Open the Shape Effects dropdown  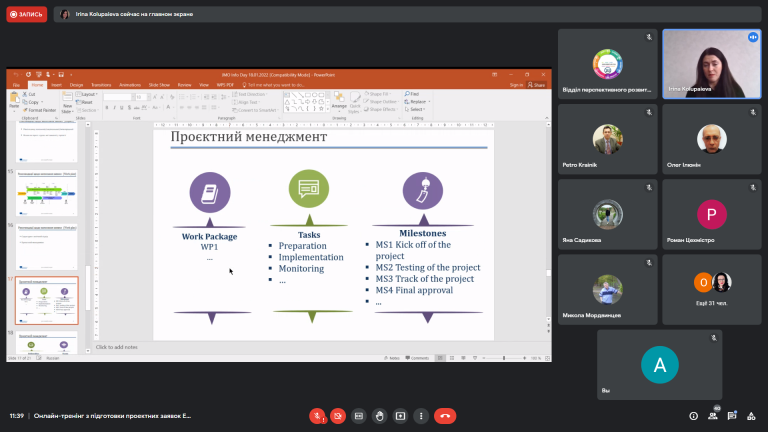point(381,110)
